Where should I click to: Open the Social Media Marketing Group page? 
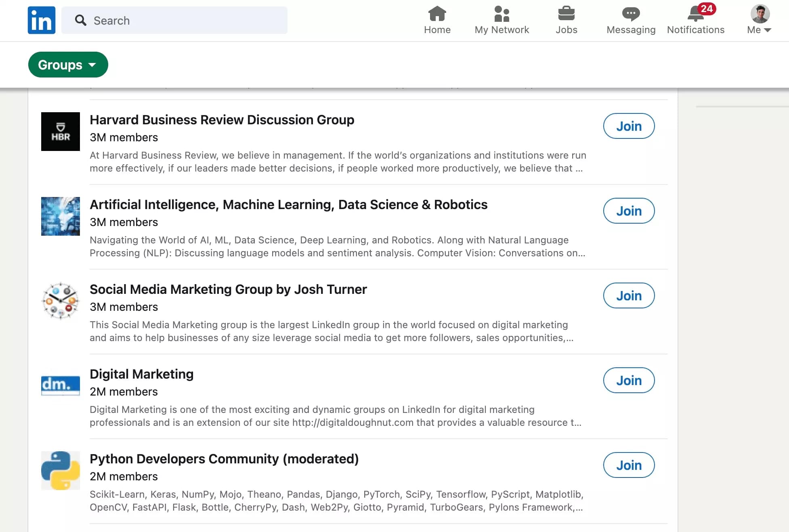228,289
